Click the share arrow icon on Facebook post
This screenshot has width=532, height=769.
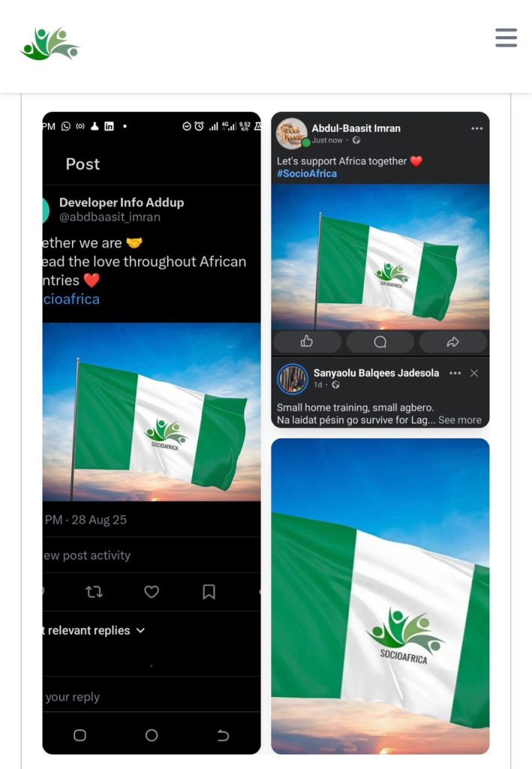click(452, 342)
